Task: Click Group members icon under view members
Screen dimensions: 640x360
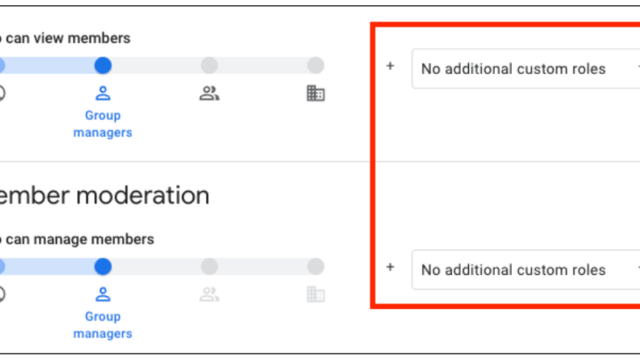Action: (x=209, y=93)
